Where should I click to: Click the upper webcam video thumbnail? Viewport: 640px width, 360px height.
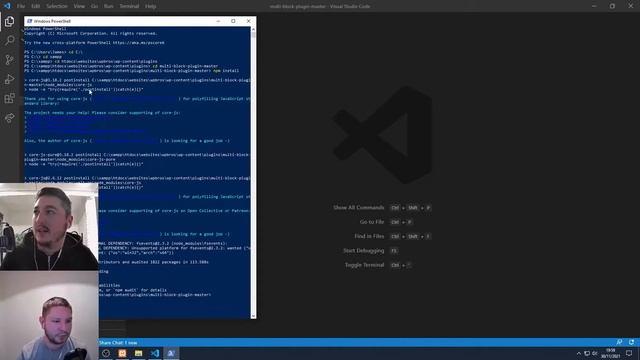point(49,227)
